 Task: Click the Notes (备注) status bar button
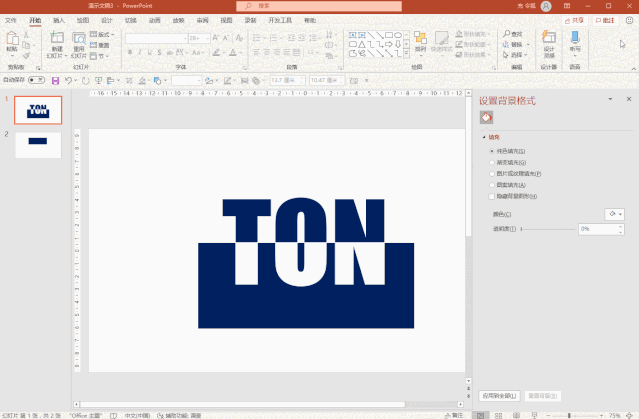click(x=454, y=415)
